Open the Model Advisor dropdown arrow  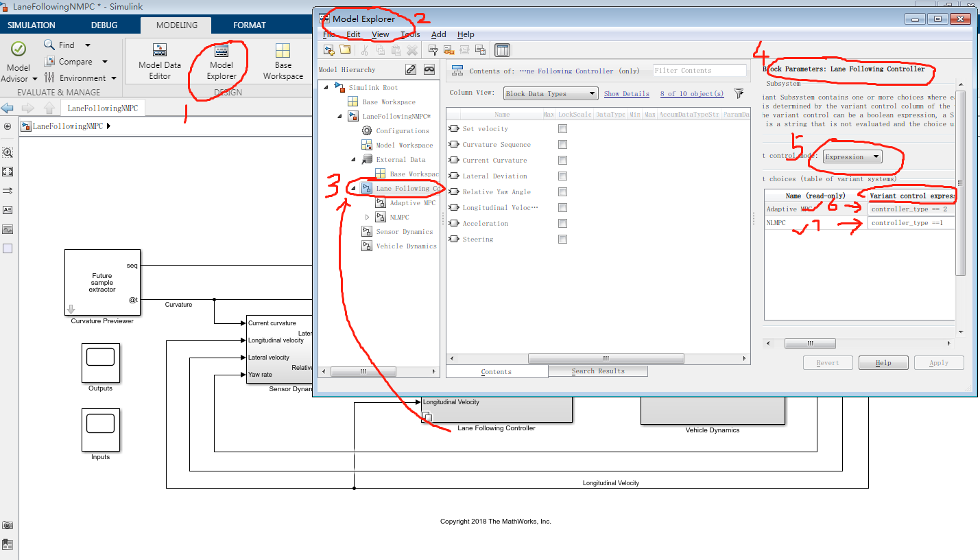pos(35,79)
